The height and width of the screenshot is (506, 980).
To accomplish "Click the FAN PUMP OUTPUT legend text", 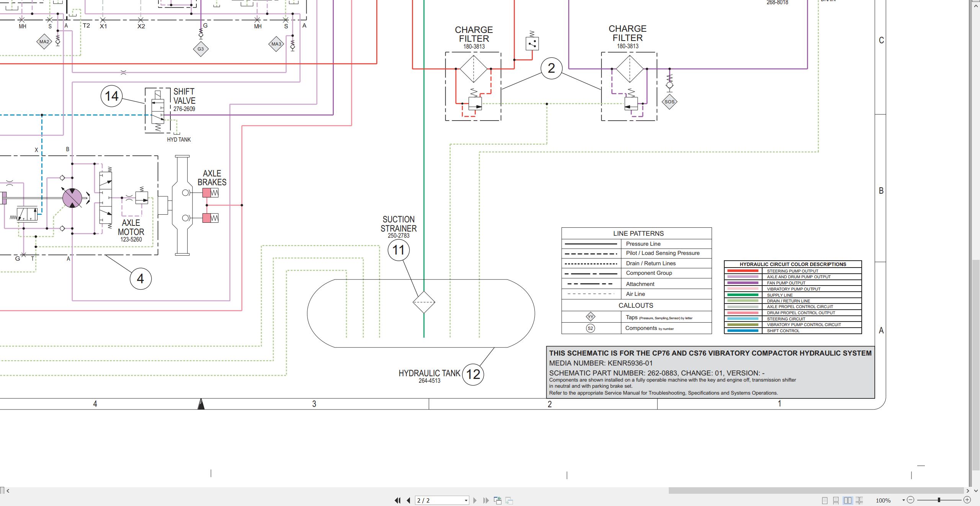I will pos(786,283).
